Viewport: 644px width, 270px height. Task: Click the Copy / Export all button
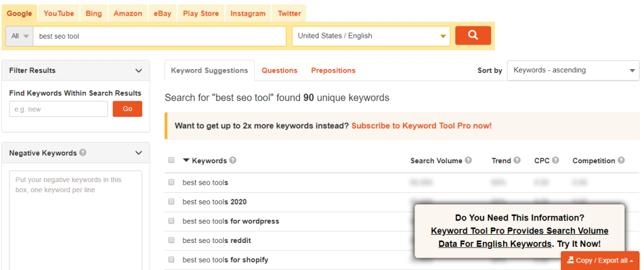(x=600, y=261)
